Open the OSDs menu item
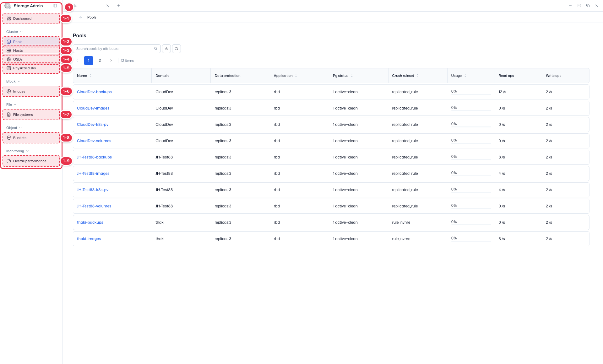This screenshot has height=364, width=603. pos(31,59)
